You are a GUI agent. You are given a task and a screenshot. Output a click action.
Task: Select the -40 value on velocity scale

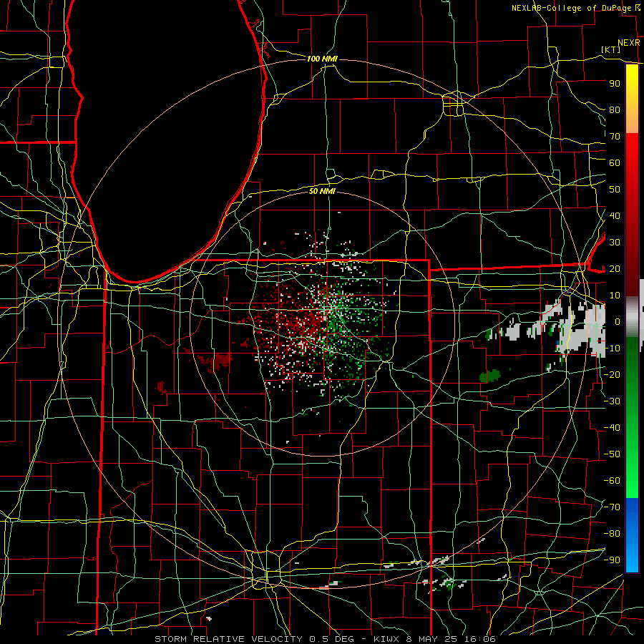(612, 428)
